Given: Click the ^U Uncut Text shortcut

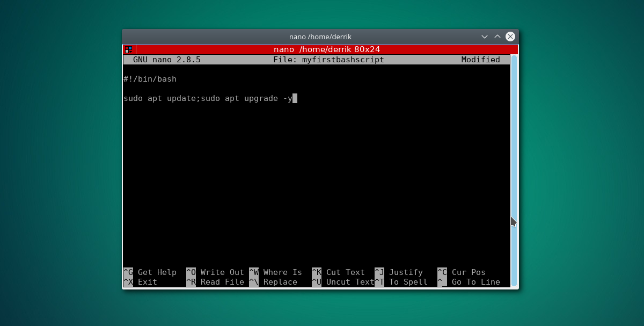Looking at the screenshot, I should tap(343, 282).
